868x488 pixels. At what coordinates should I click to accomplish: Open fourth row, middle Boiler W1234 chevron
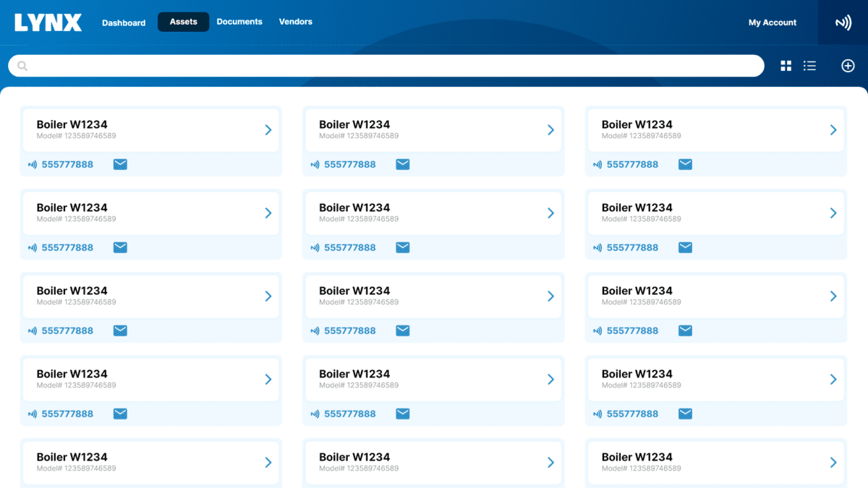coord(550,380)
